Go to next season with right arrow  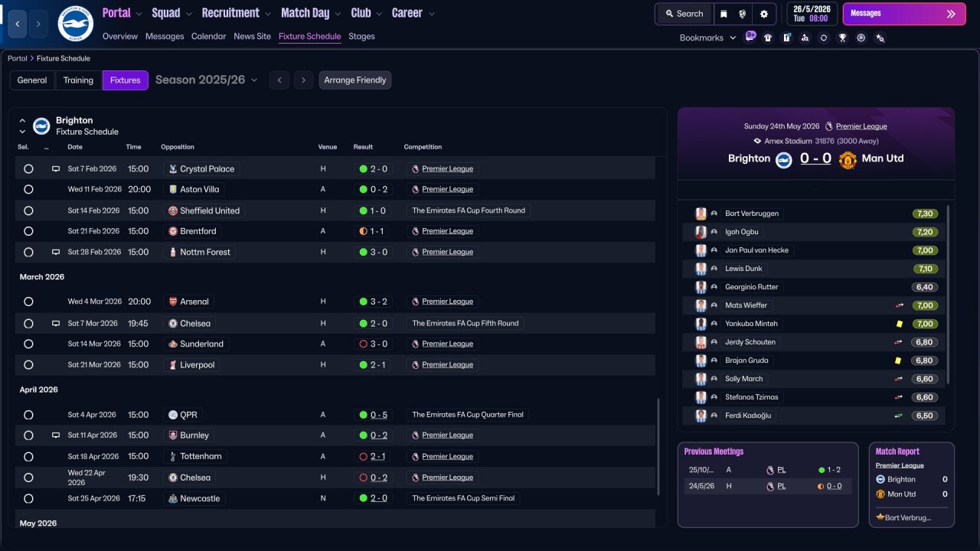[304, 80]
